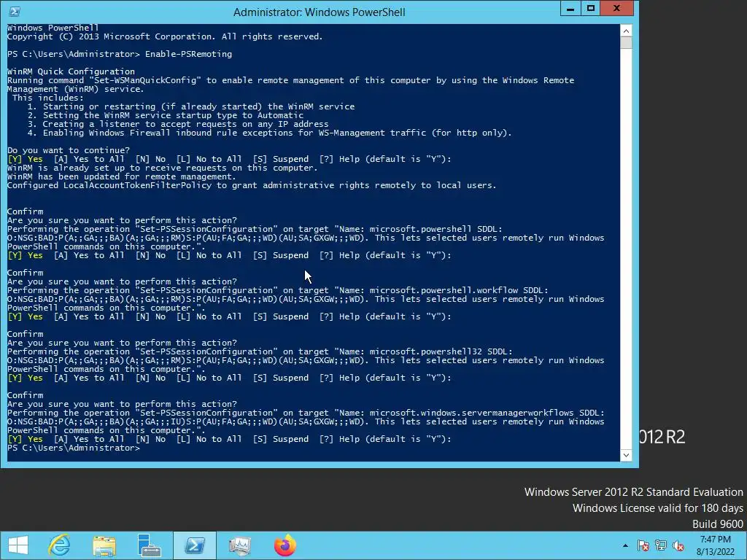Screen dimensions: 747x560
Task: Click 'WinRM is already set up' line
Action: [x=163, y=168]
